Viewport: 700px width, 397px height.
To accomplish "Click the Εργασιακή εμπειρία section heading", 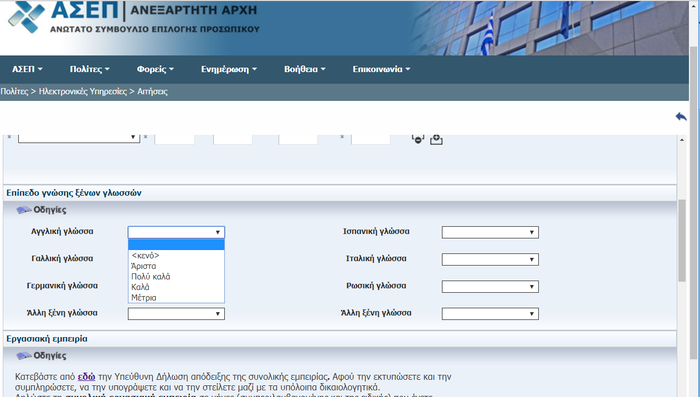I will [47, 339].
